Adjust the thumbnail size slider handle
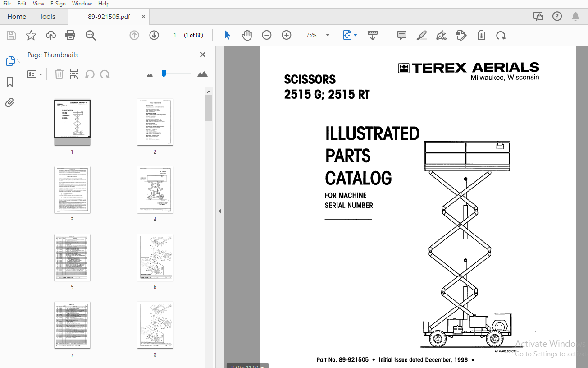Viewport: 588px width, 368px height. pos(164,74)
